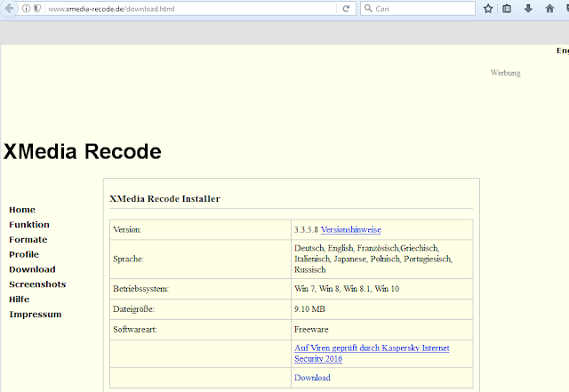
Task: Select the version number 3.3.5.8 text
Action: pos(306,229)
